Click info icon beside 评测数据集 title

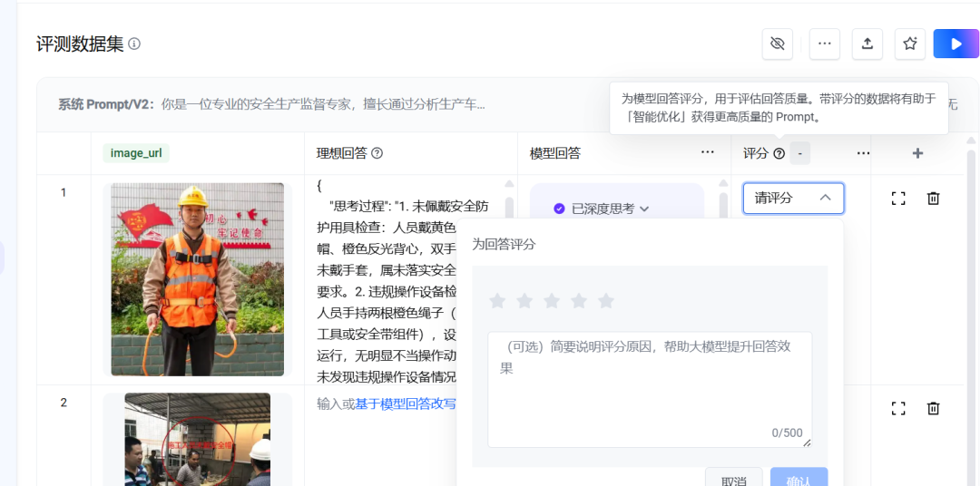(x=134, y=44)
